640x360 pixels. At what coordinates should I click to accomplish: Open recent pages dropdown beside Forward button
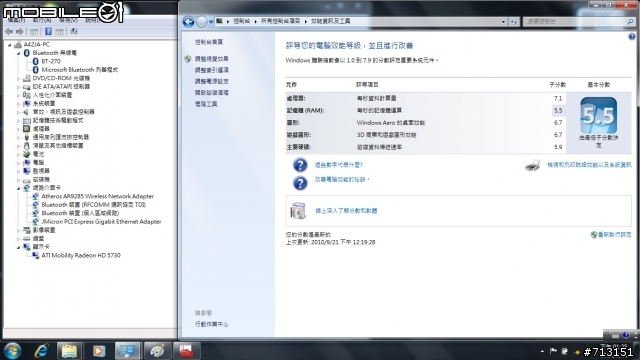[x=211, y=22]
